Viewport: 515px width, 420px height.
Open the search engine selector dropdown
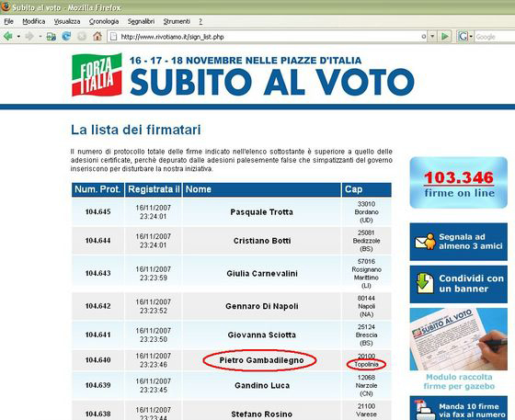click(x=471, y=37)
